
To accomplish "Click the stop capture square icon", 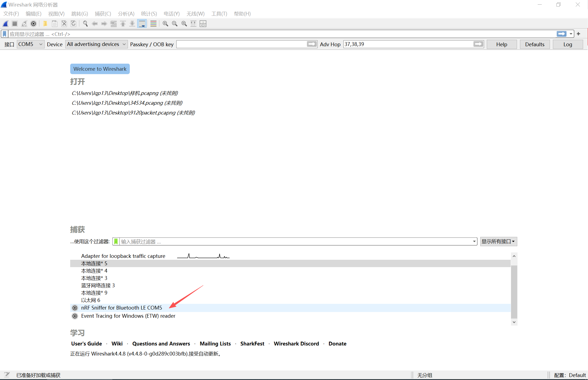I will (x=15, y=24).
